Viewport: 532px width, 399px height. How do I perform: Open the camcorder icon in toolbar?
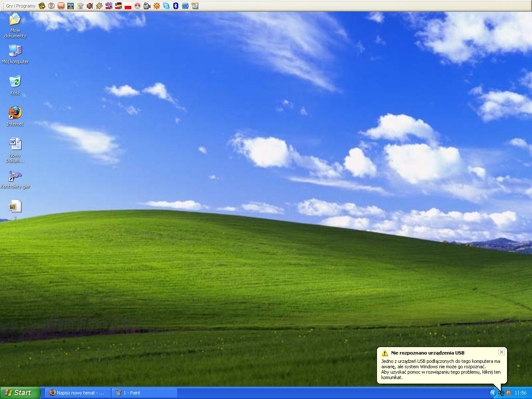pos(147,6)
